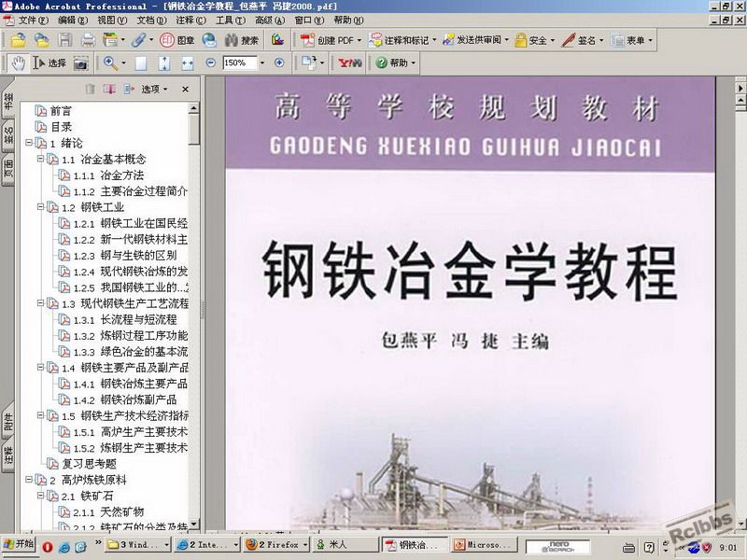
Task: Collapse the 2 高炉炼铁原料 node
Action: tap(29, 479)
